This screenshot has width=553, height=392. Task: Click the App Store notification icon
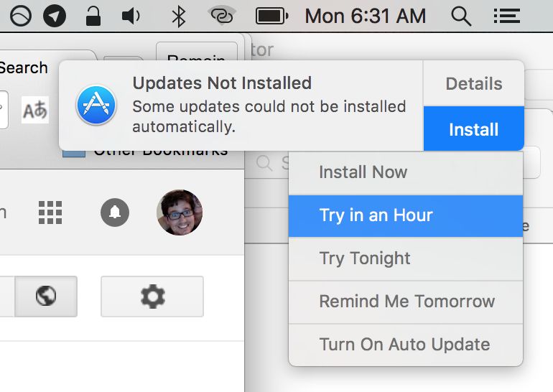[x=96, y=105]
